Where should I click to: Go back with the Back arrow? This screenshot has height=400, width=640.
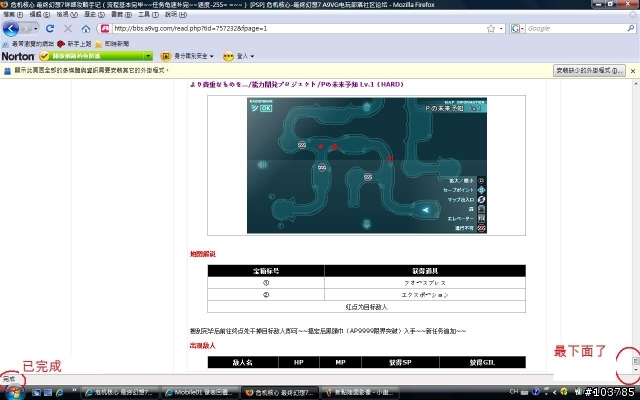click(x=11, y=29)
